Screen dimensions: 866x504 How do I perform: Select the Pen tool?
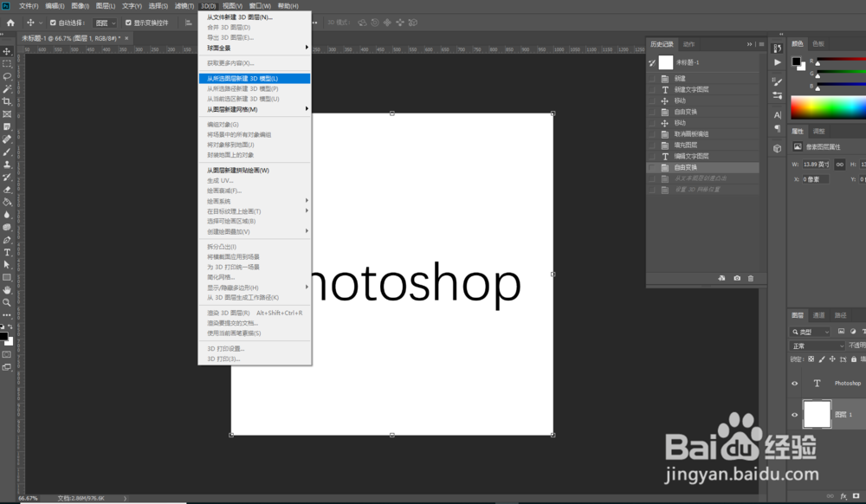[7, 240]
